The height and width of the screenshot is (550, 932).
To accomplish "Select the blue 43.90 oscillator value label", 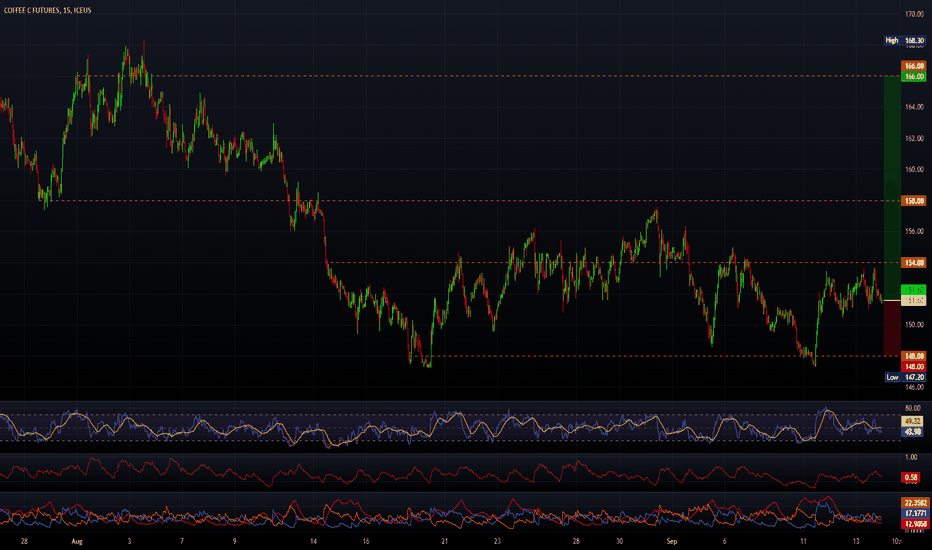I will tap(912, 432).
